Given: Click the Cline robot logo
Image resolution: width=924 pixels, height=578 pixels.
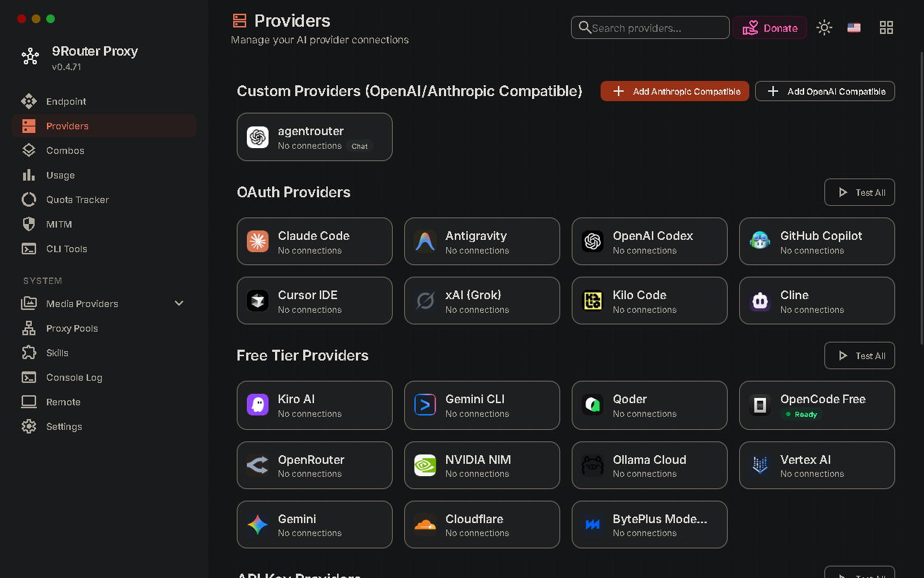Looking at the screenshot, I should [x=760, y=301].
